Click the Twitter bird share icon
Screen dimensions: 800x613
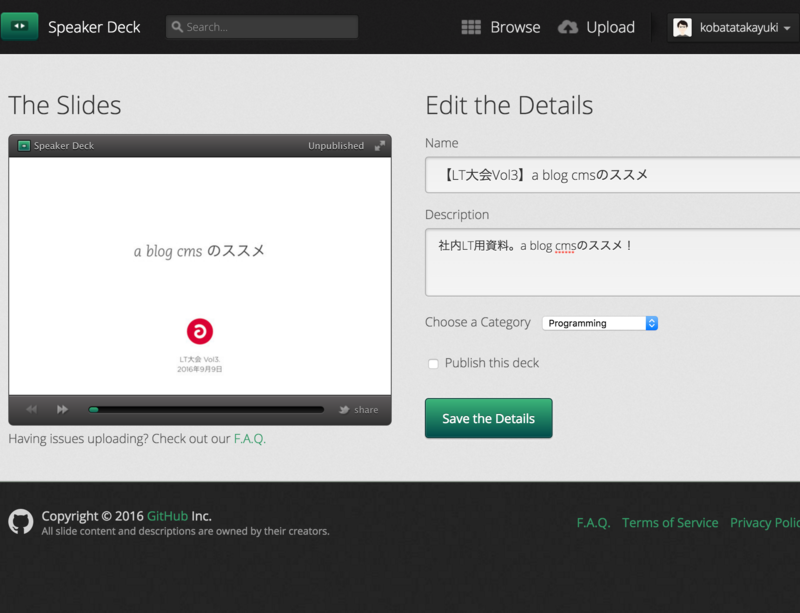pos(344,409)
